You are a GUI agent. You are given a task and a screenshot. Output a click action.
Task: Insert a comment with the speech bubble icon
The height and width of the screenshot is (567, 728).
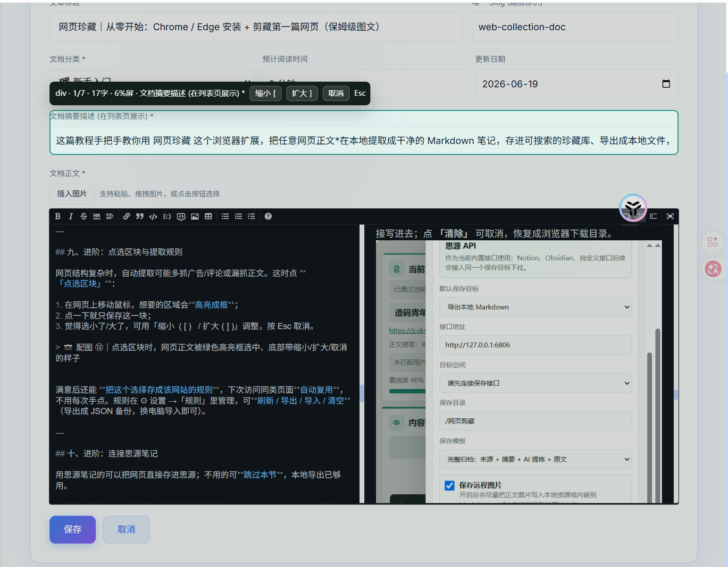tap(181, 216)
